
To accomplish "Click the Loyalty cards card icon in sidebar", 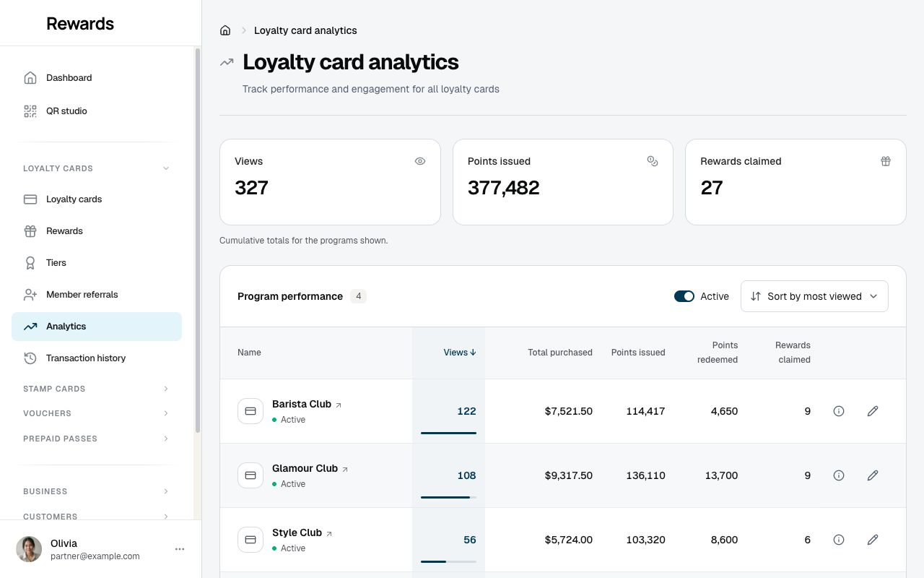I will (30, 199).
